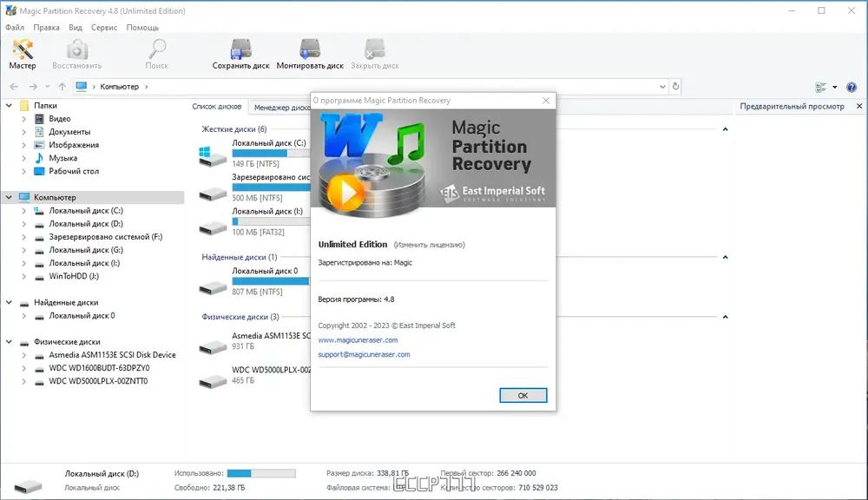Screen dimensions: 868x500
Task: Close the preview panel with X
Action: click(x=859, y=106)
